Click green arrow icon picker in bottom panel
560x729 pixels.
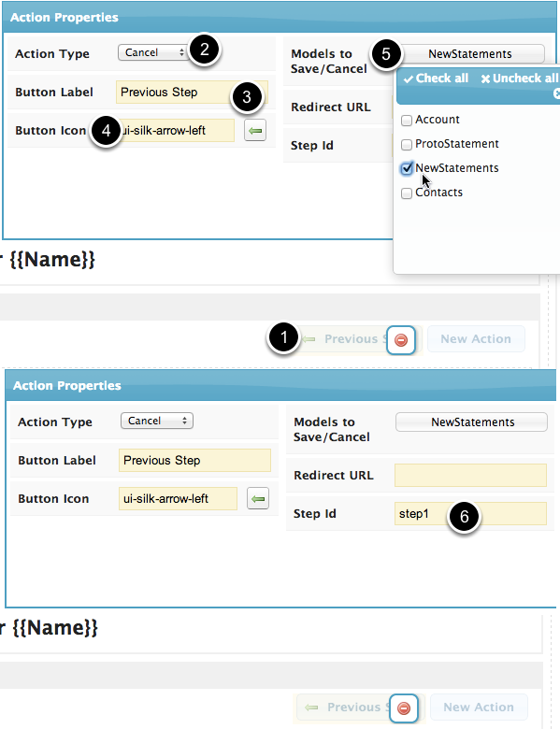pos(258,499)
